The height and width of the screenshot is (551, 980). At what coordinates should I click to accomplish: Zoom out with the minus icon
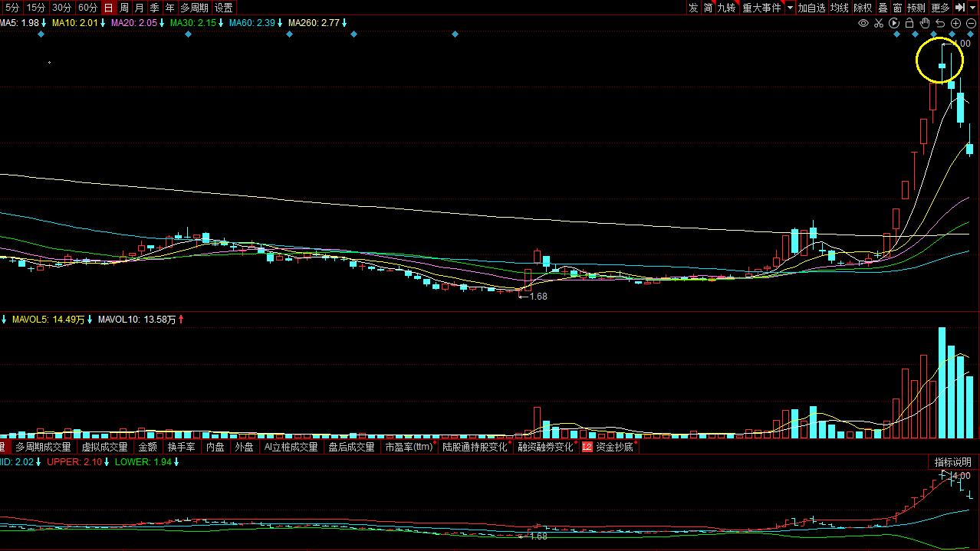[971, 23]
